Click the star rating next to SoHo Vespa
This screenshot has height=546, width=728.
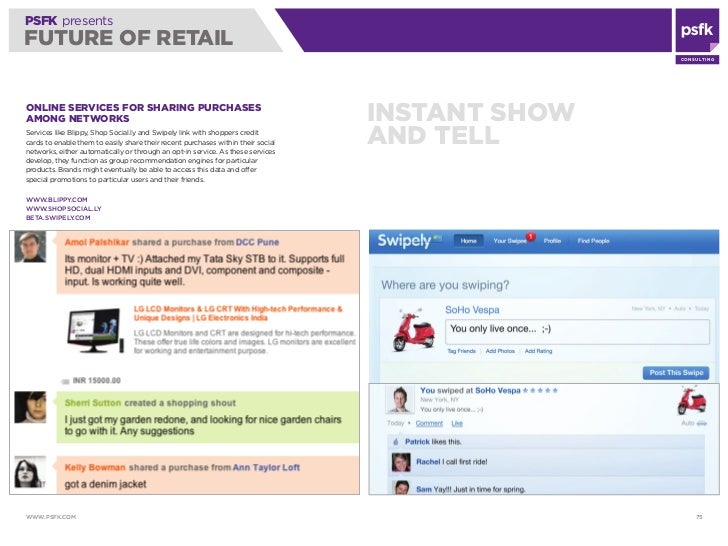click(540, 390)
